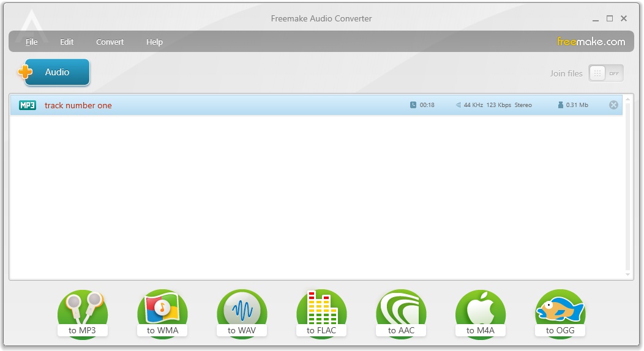Toggle the Join files switch on
Viewport: 644px width, 351px height.
(x=606, y=73)
